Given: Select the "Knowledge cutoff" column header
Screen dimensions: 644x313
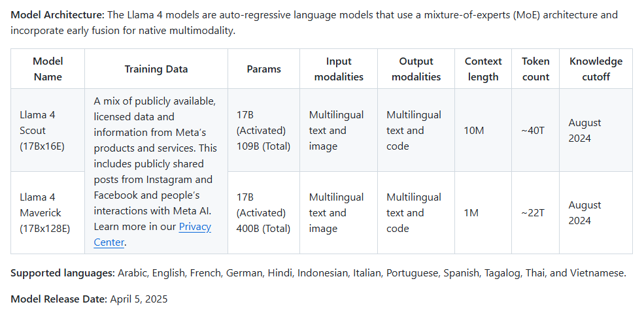Looking at the screenshot, I should pyautogui.click(x=596, y=69).
